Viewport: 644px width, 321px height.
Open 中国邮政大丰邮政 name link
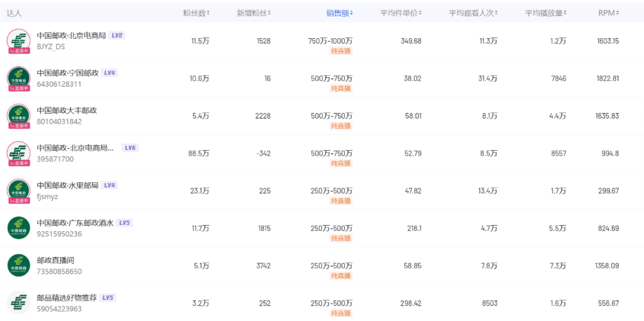[67, 110]
